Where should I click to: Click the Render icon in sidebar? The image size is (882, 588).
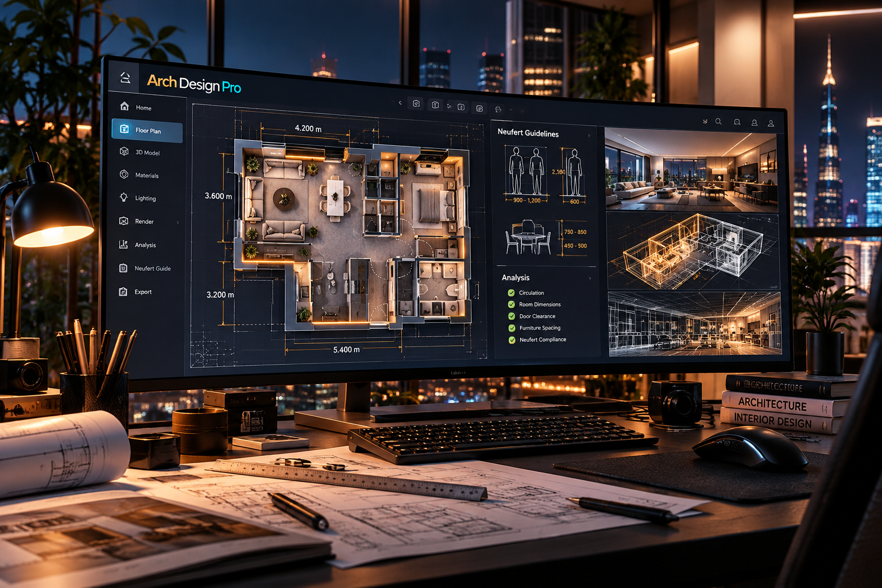tap(123, 221)
